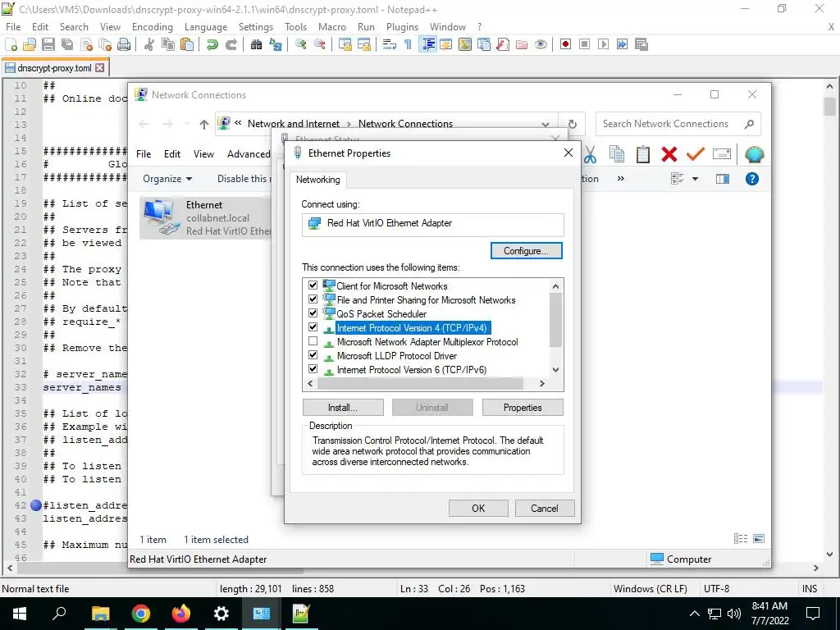This screenshot has width=840, height=630.
Task: Click the clipboard Paste icon in Network Connections
Action: 643,154
